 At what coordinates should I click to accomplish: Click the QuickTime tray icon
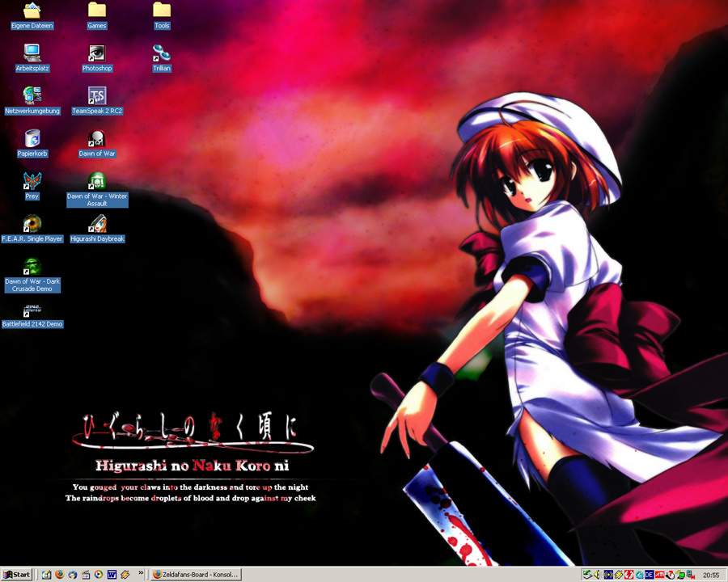pos(639,575)
